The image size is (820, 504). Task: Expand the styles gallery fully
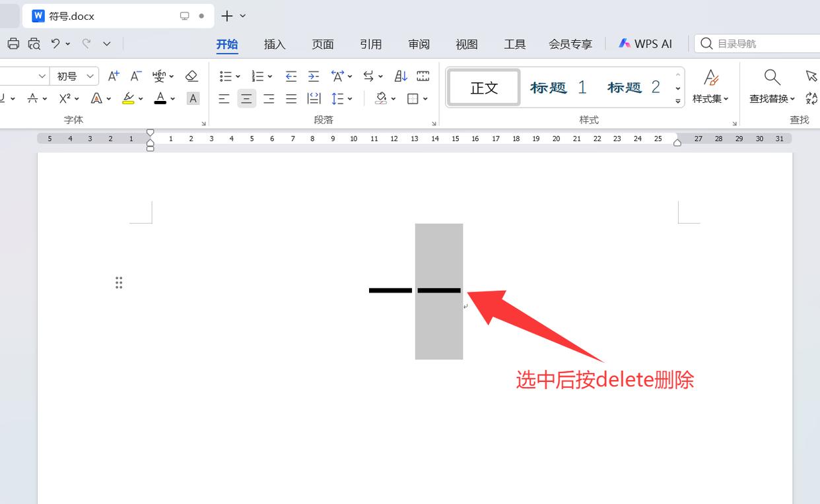tap(678, 102)
